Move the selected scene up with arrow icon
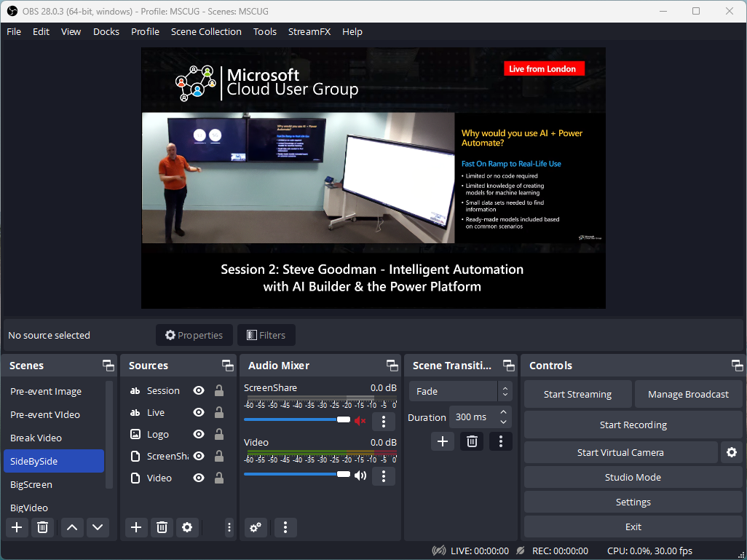 coord(71,527)
